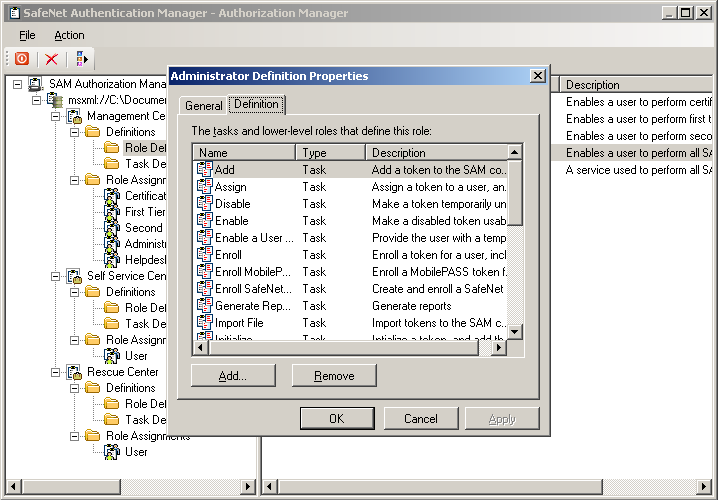Click the red power toolbar icon

tap(22, 59)
